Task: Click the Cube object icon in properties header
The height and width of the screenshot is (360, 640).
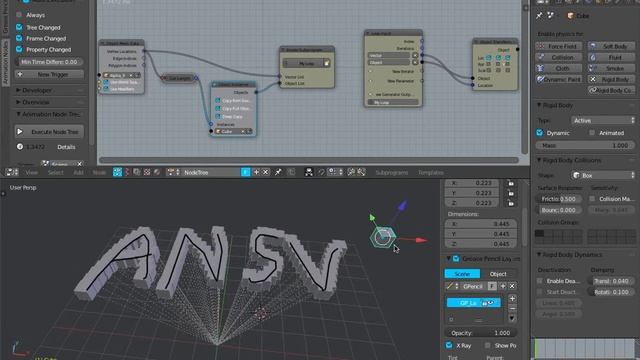Action: (x=570, y=16)
